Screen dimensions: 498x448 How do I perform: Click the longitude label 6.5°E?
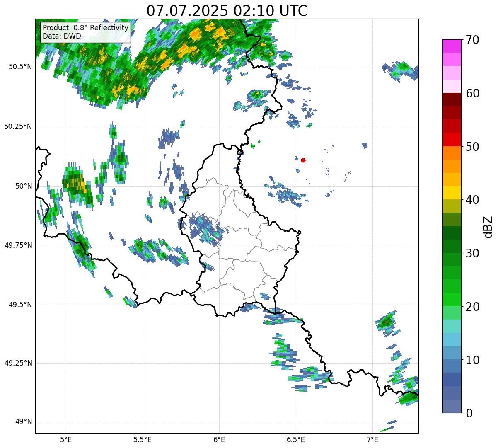(296, 439)
